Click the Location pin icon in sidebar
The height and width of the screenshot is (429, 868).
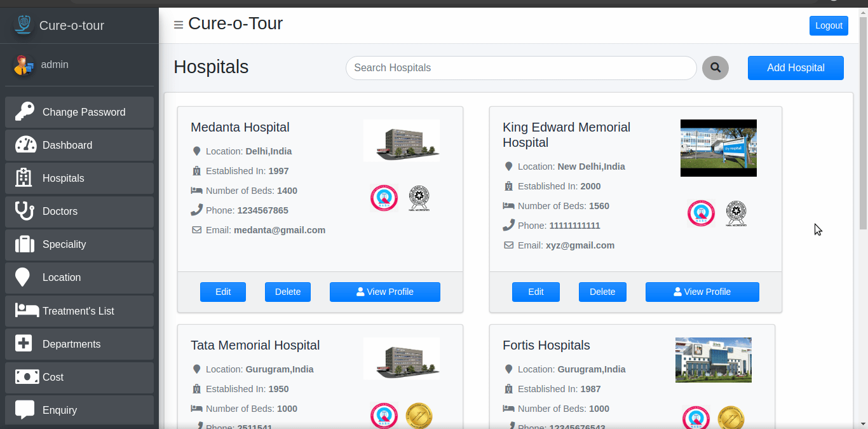tap(22, 277)
